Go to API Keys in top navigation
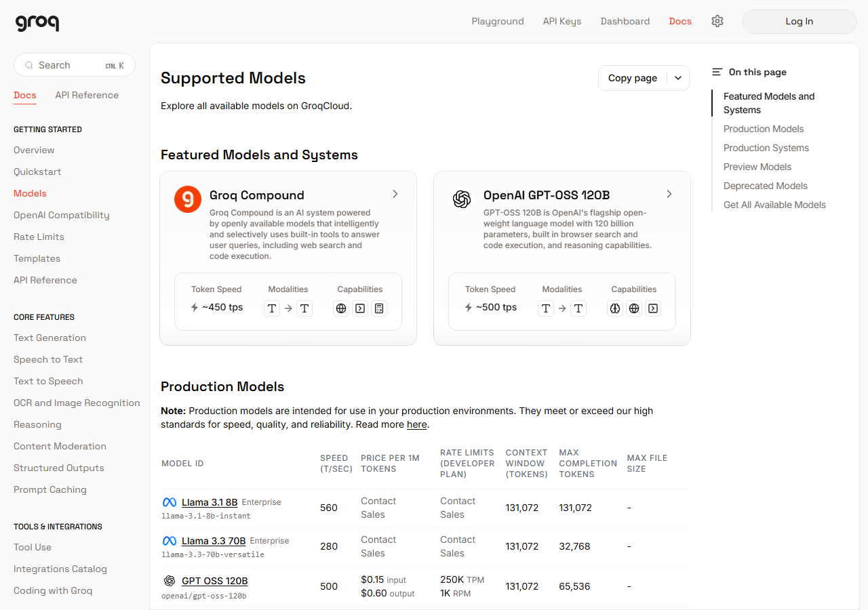Image resolution: width=868 pixels, height=610 pixels. coord(562,21)
